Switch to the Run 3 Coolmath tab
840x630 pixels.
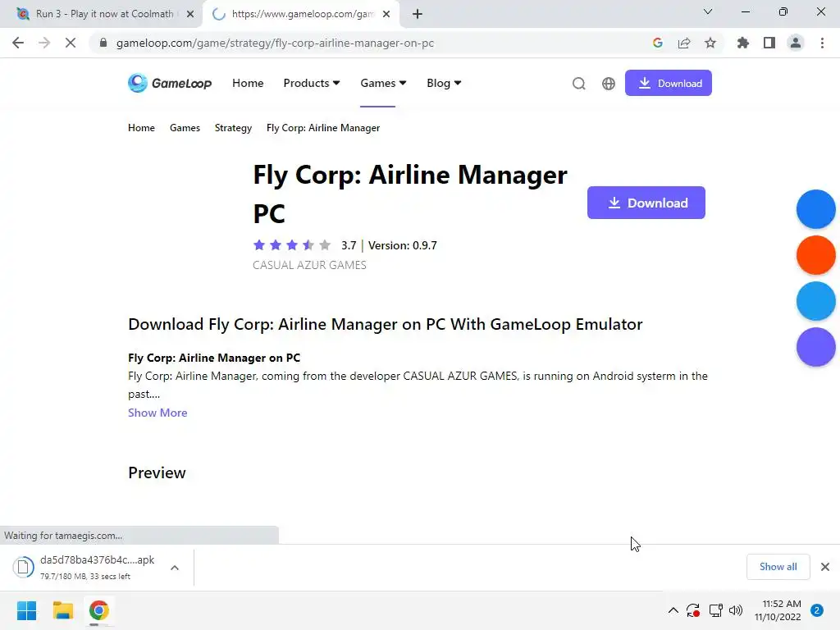pyautogui.click(x=99, y=14)
